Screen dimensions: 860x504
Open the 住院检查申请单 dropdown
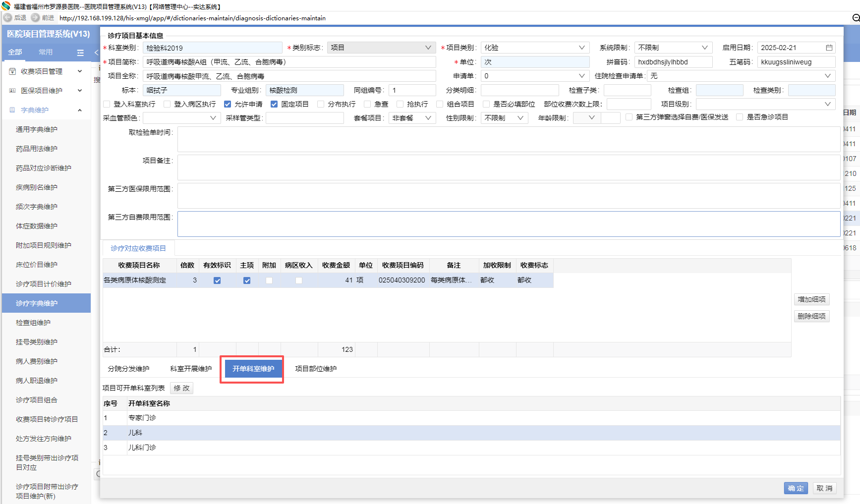coord(741,76)
